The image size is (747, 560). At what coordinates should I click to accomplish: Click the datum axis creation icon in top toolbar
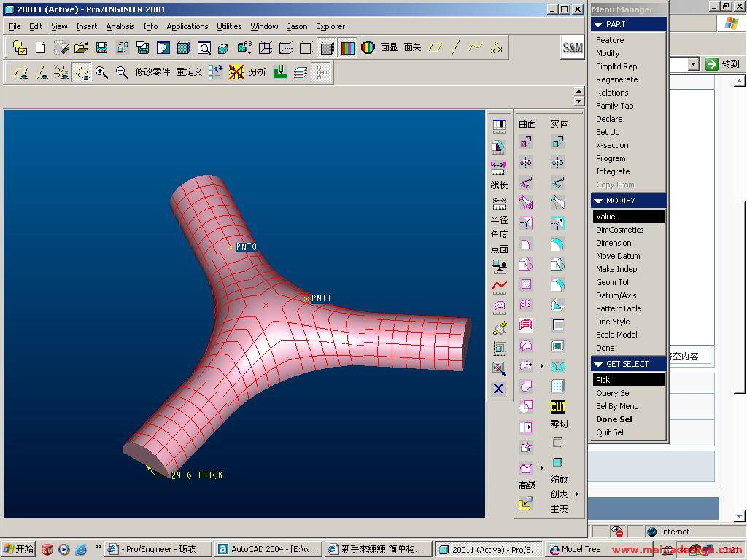coord(455,47)
